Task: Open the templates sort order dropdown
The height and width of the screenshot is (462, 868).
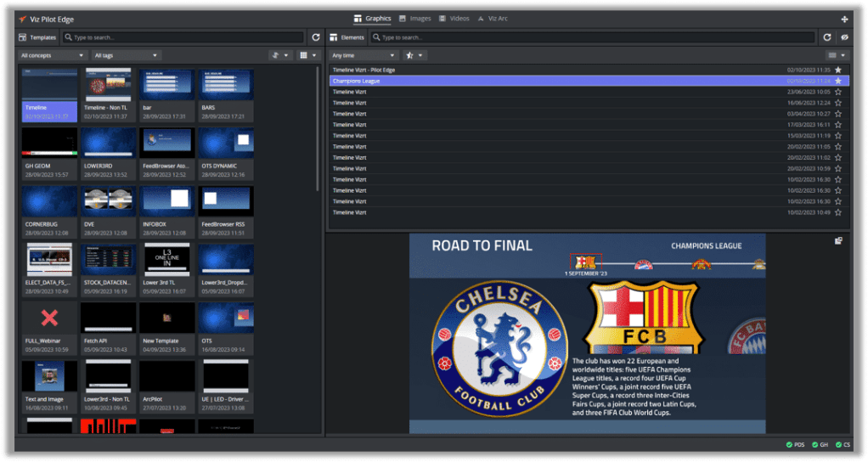Action: click(x=280, y=55)
